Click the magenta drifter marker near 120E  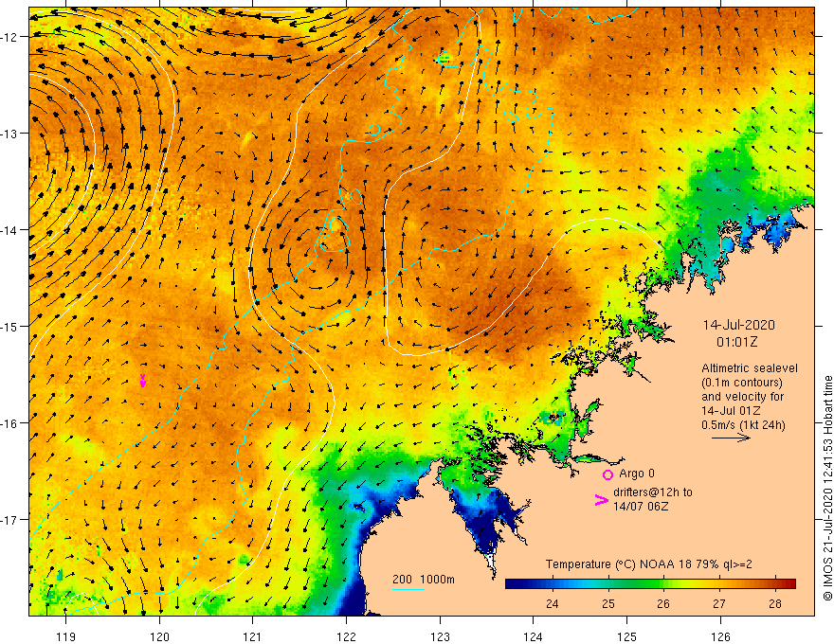[x=142, y=381]
